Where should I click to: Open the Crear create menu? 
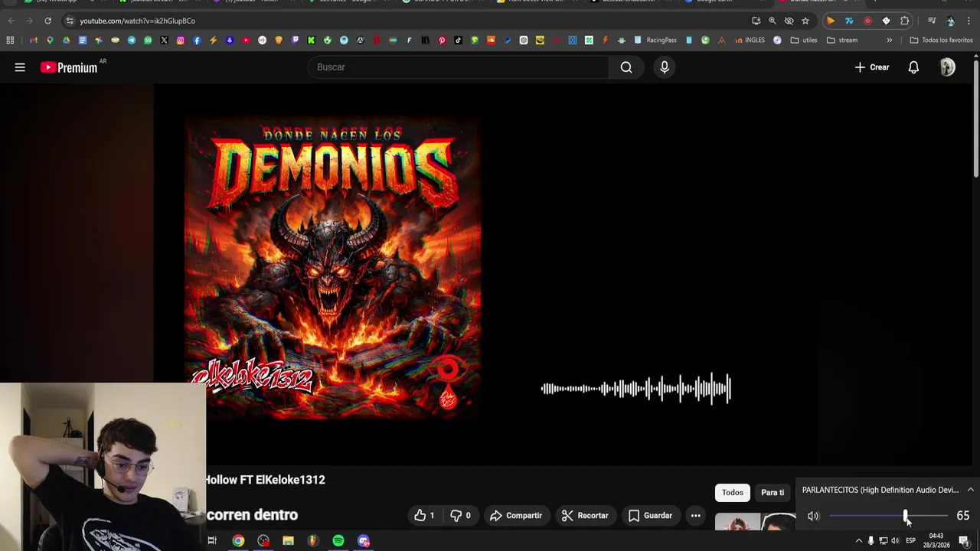click(x=872, y=67)
